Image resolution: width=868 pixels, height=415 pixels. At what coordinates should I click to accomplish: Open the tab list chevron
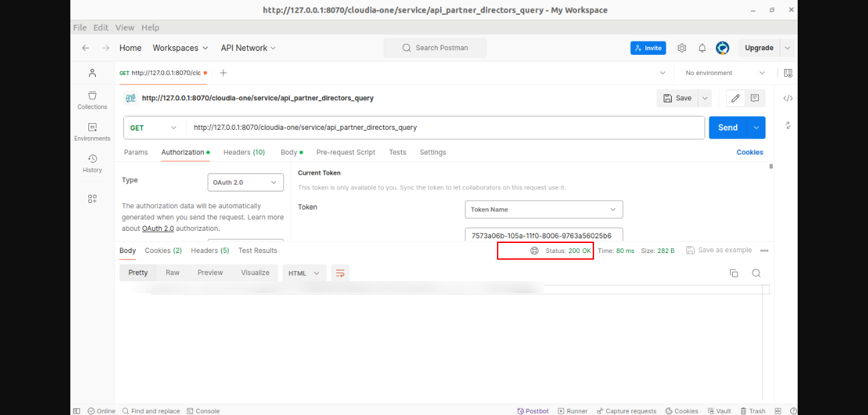[663, 73]
